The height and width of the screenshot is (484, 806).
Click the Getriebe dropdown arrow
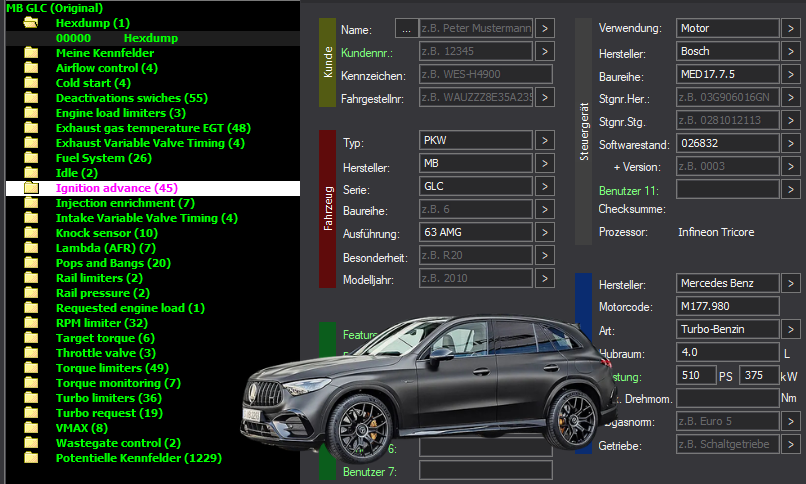(x=791, y=444)
